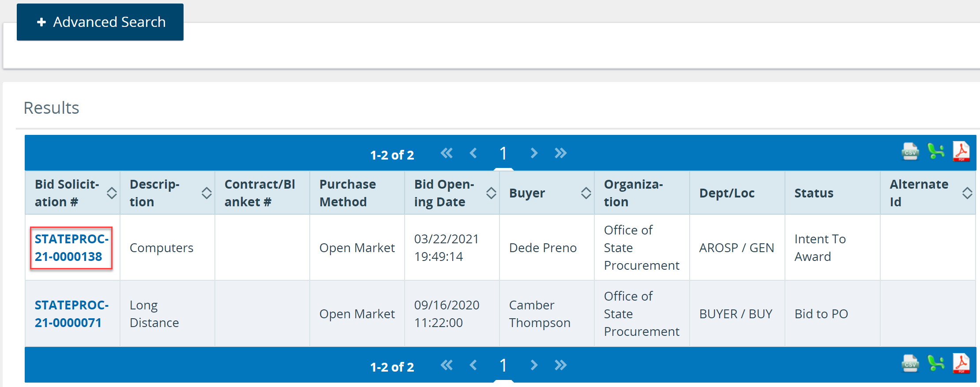Go to previous page in top pager
Image resolution: width=980 pixels, height=387 pixels.
point(473,153)
